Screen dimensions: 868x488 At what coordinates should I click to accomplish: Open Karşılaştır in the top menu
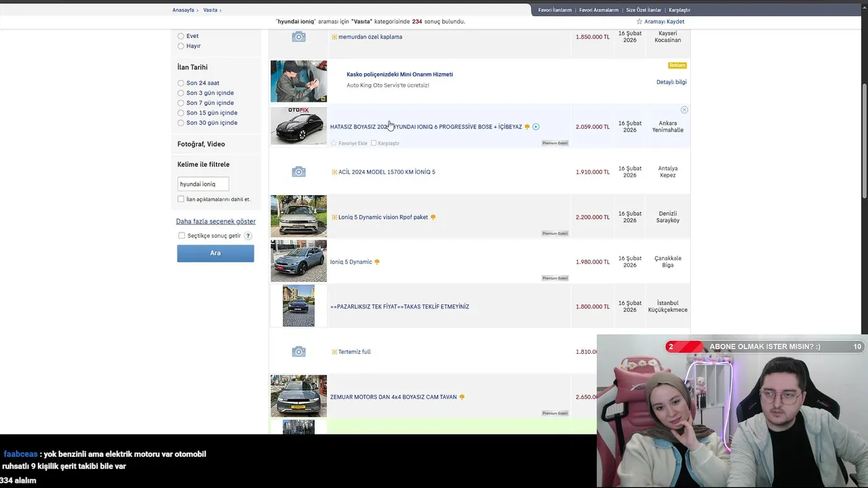[679, 10]
